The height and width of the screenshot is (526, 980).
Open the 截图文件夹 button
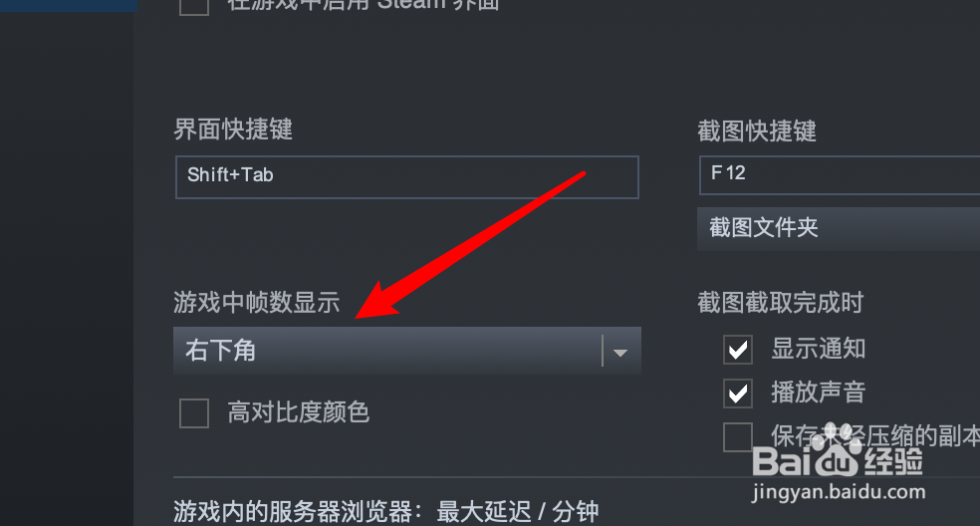click(x=839, y=228)
